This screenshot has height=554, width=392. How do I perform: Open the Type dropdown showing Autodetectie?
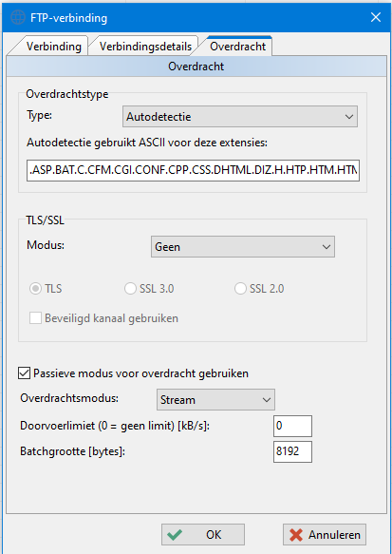pyautogui.click(x=240, y=117)
